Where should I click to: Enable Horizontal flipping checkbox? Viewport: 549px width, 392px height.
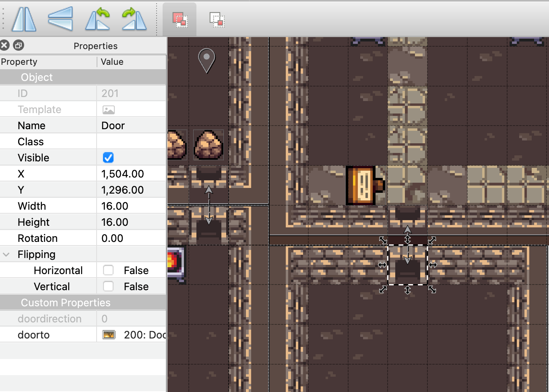pyautogui.click(x=108, y=270)
